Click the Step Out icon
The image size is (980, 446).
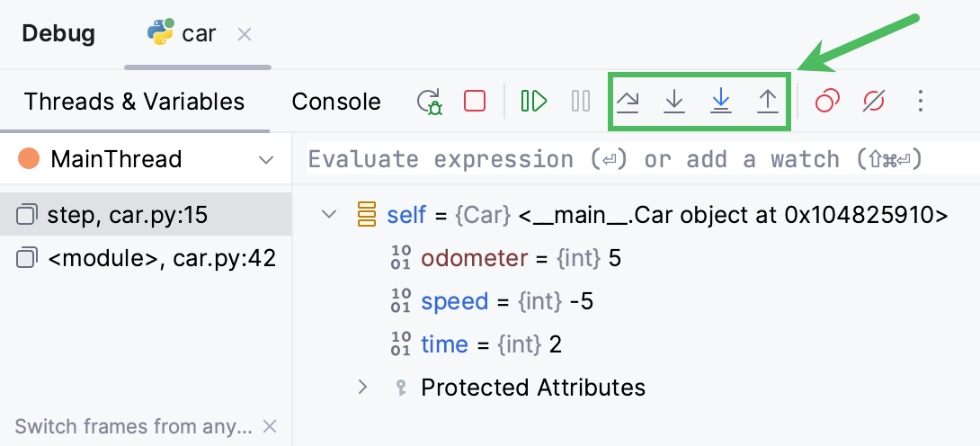click(767, 102)
